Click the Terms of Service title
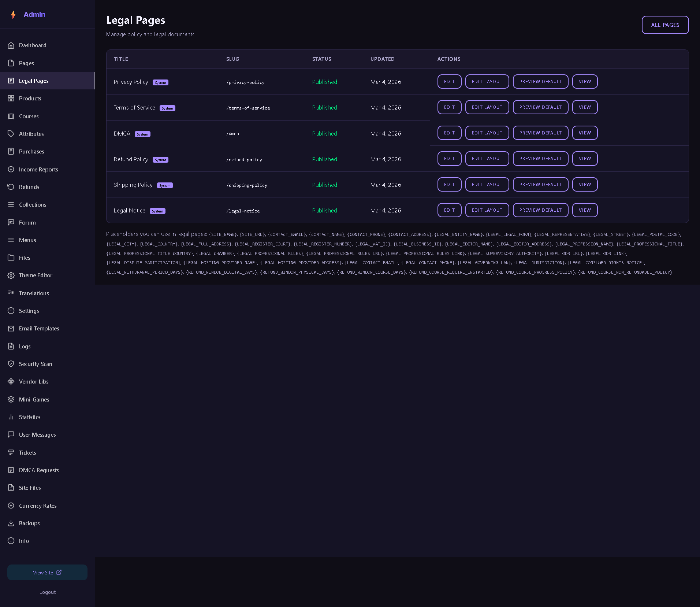This screenshot has width=700, height=607. [x=134, y=108]
